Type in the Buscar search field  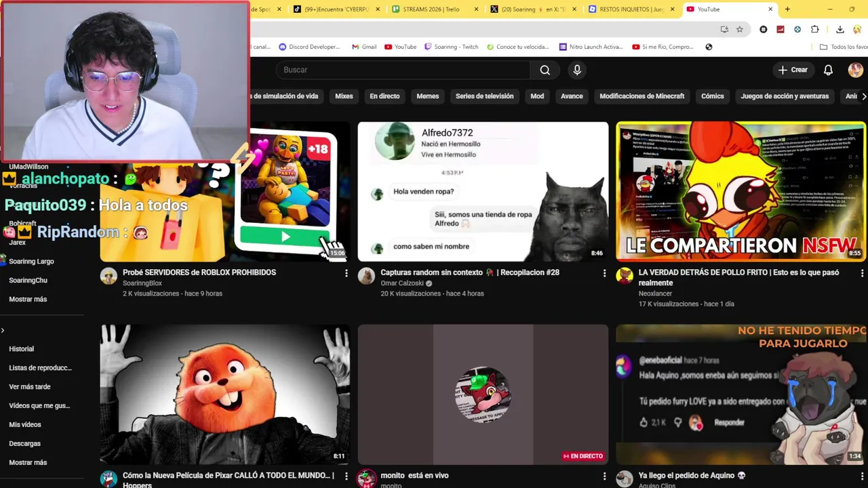pos(403,70)
